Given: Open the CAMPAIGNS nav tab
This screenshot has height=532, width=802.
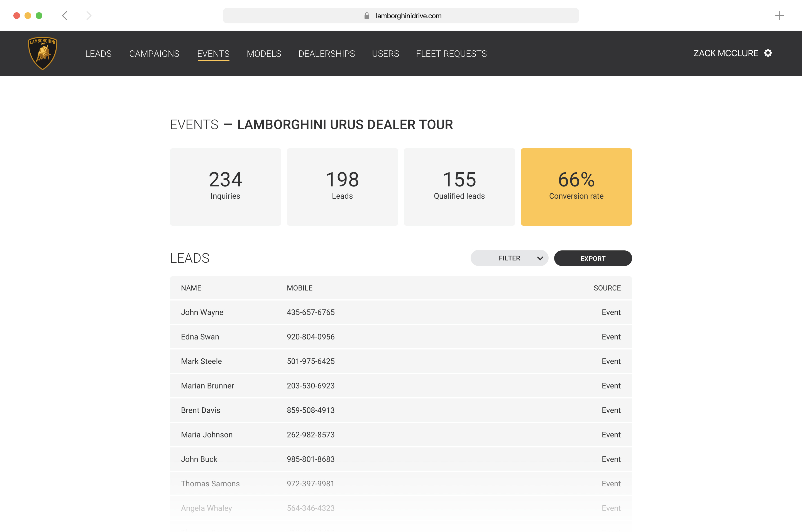Looking at the screenshot, I should [x=154, y=54].
